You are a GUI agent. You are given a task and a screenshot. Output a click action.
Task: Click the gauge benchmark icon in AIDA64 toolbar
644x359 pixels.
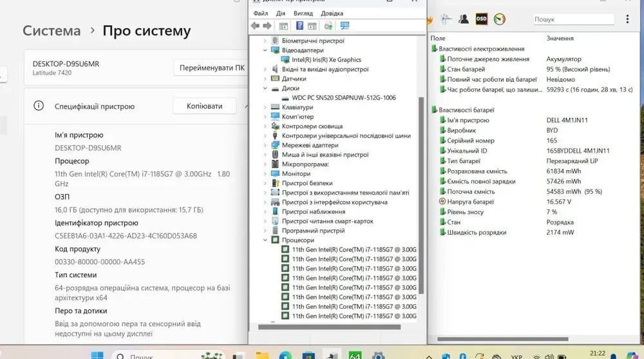click(500, 19)
